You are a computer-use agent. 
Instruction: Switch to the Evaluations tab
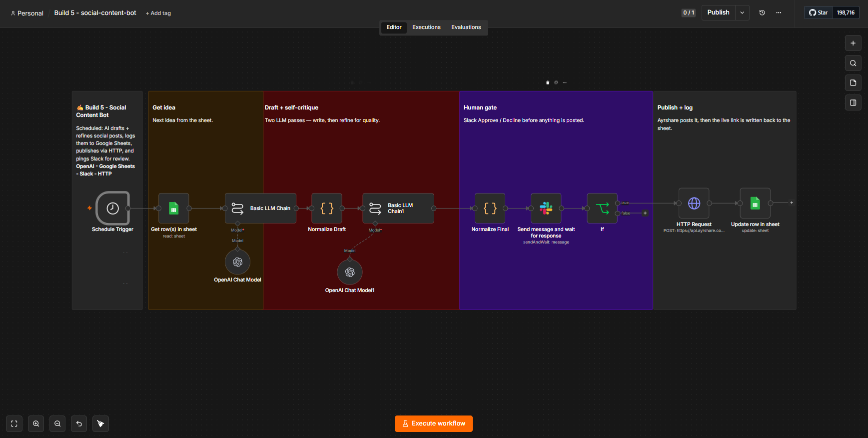(x=466, y=27)
